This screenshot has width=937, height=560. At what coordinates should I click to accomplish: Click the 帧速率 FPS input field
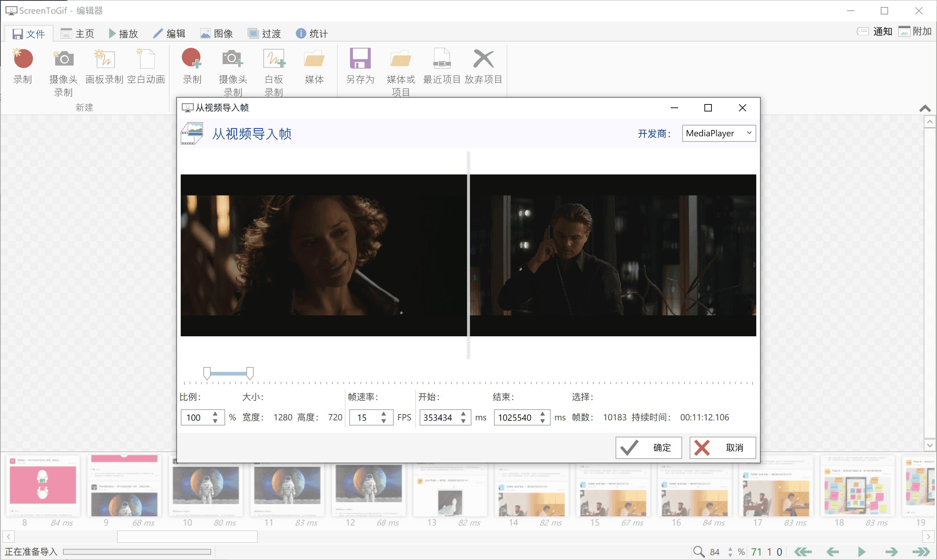364,417
